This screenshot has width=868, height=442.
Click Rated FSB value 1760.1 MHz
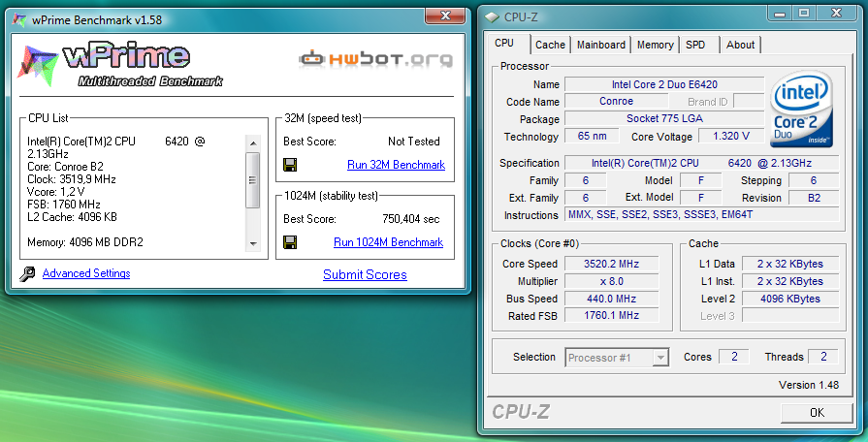pyautogui.click(x=612, y=315)
